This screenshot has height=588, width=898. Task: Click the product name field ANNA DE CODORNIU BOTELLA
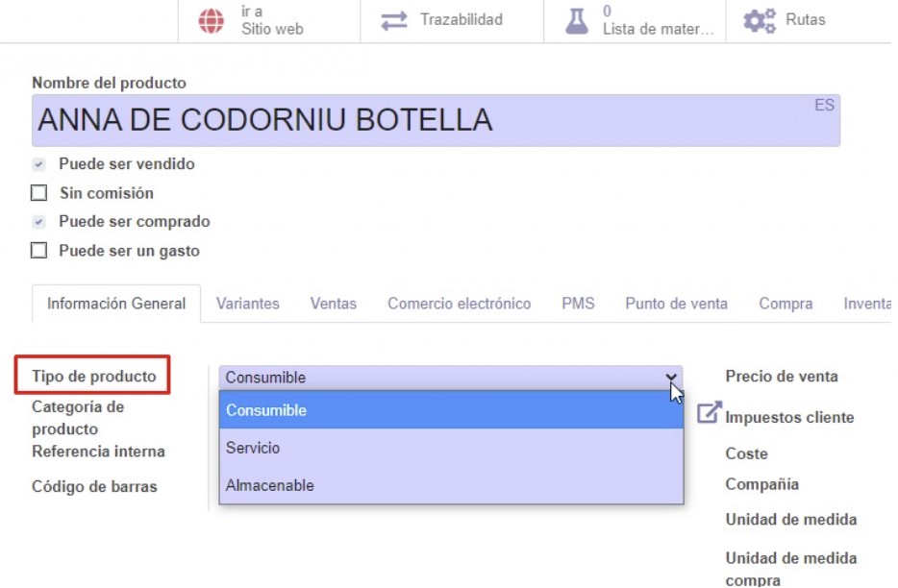[436, 120]
